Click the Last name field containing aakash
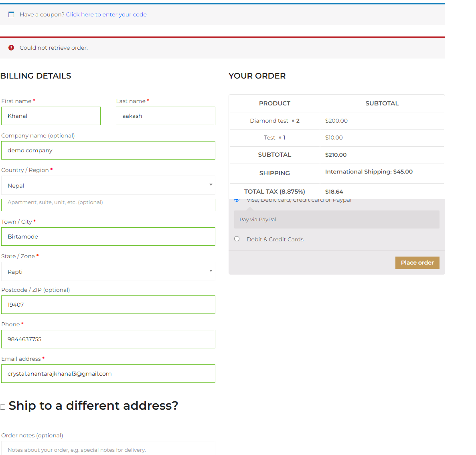476x455 pixels. coord(166,115)
